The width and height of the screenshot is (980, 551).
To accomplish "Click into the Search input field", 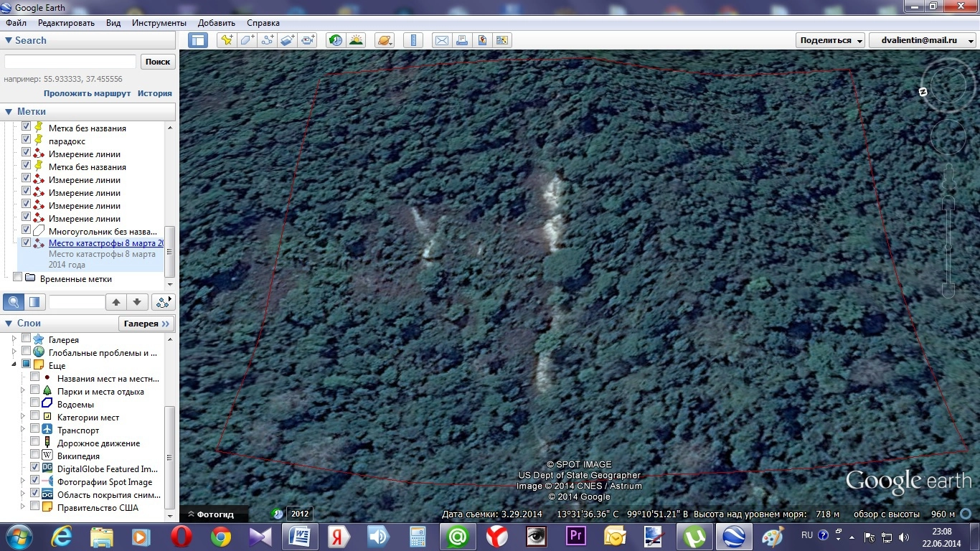I will (x=70, y=62).
